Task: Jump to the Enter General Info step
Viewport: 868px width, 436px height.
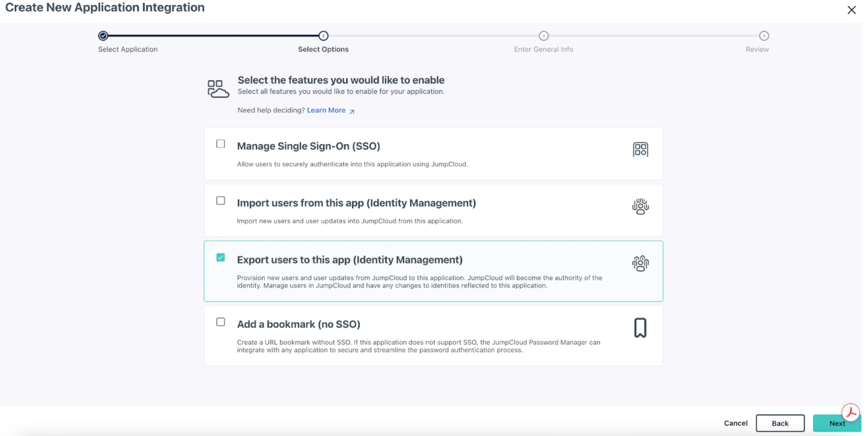Action: coord(544,36)
